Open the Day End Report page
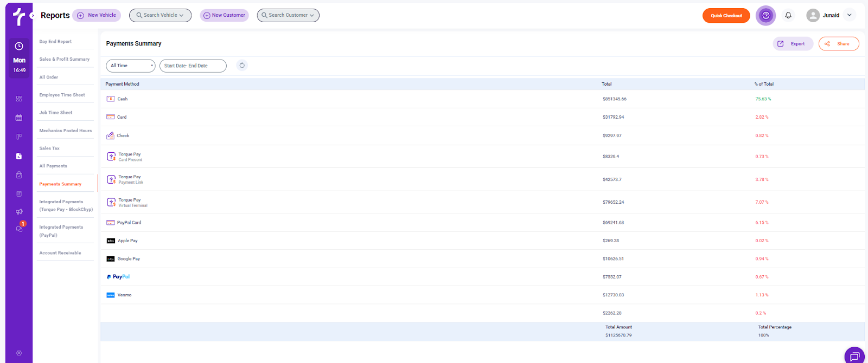The width and height of the screenshot is (868, 363). [x=55, y=42]
